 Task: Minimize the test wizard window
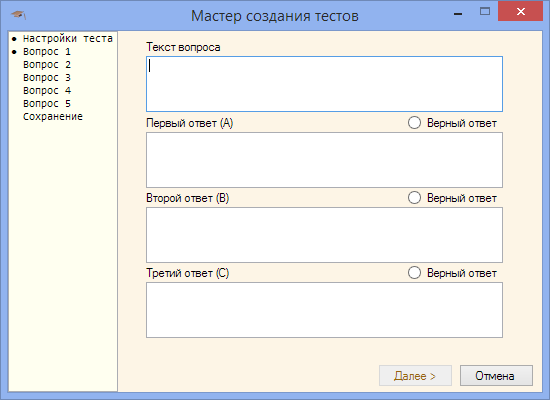[457, 12]
